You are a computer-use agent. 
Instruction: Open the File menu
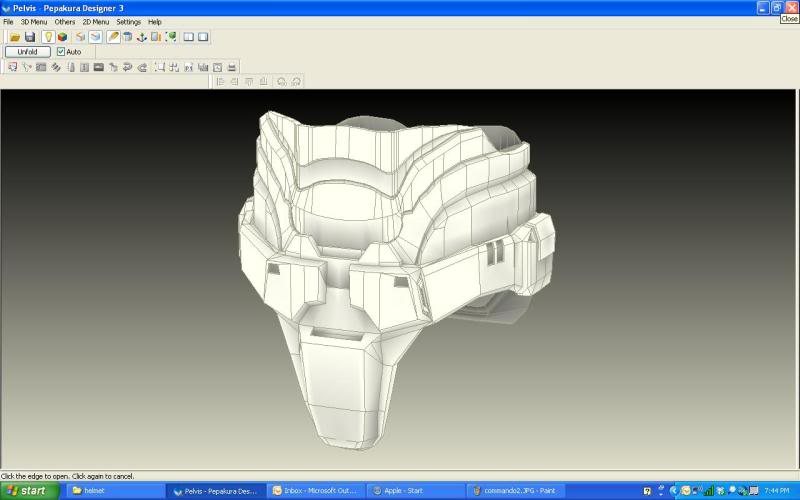pyautogui.click(x=8, y=22)
